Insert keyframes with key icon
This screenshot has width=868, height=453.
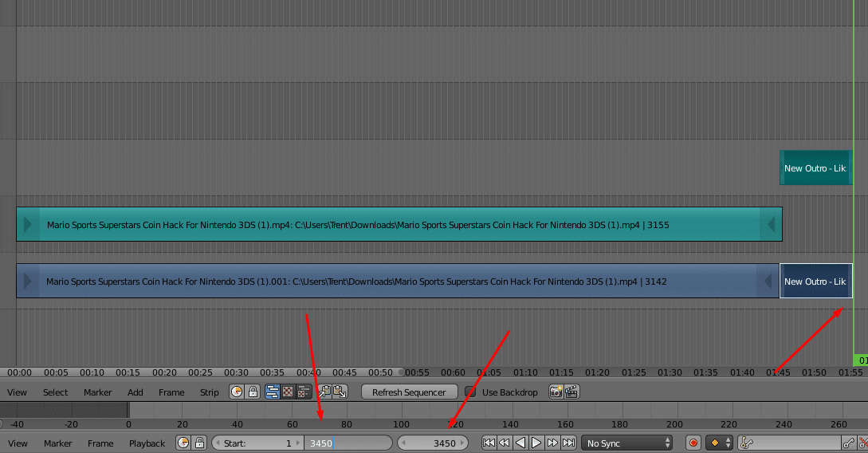tap(849, 443)
